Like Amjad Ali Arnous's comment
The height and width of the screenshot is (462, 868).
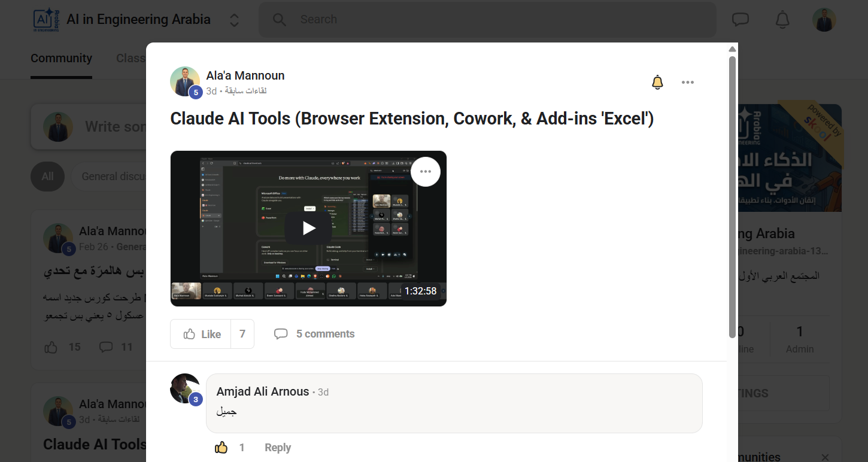(221, 447)
